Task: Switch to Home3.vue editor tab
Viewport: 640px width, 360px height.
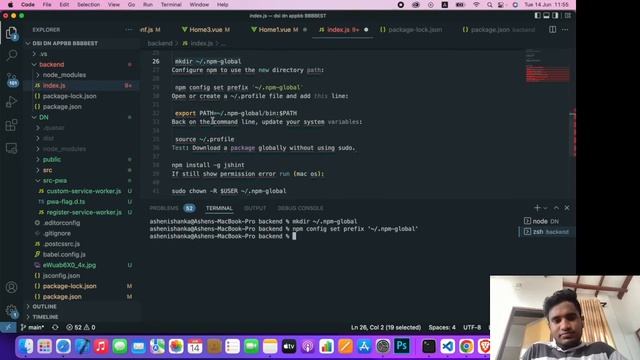Action: pyautogui.click(x=205, y=30)
